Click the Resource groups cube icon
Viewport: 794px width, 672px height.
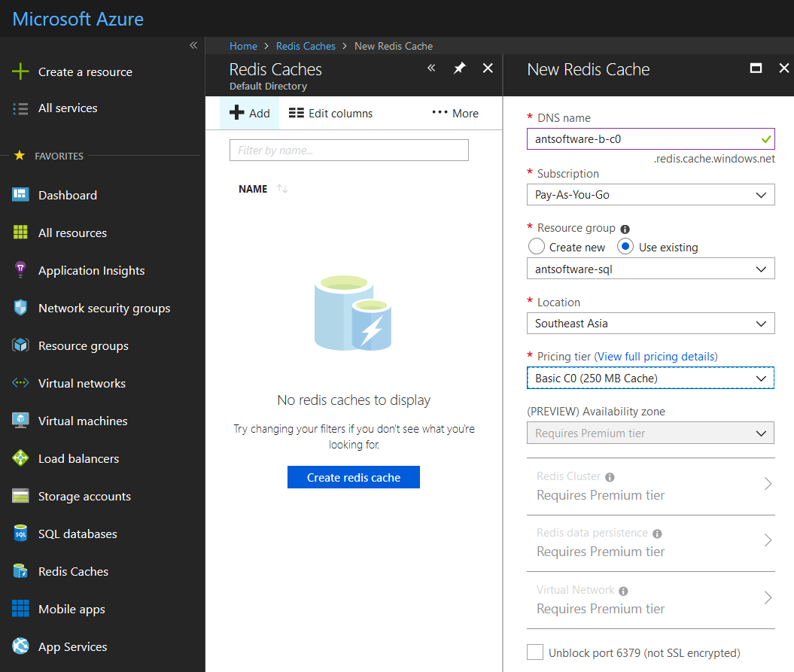coord(20,345)
